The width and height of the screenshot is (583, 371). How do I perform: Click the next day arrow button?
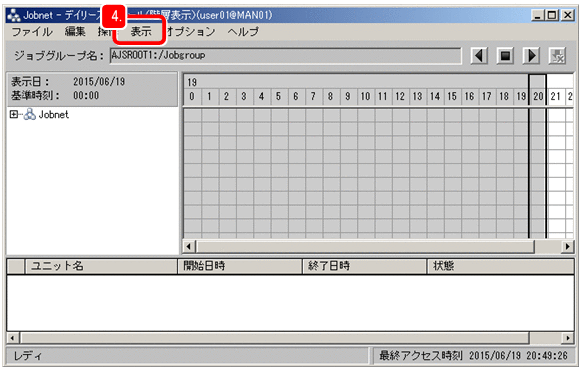[531, 56]
